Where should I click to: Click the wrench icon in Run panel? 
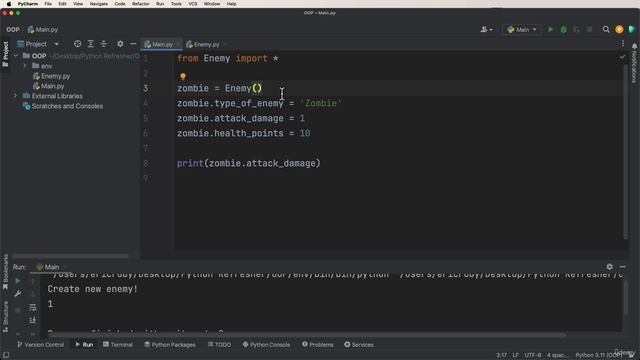click(18, 293)
